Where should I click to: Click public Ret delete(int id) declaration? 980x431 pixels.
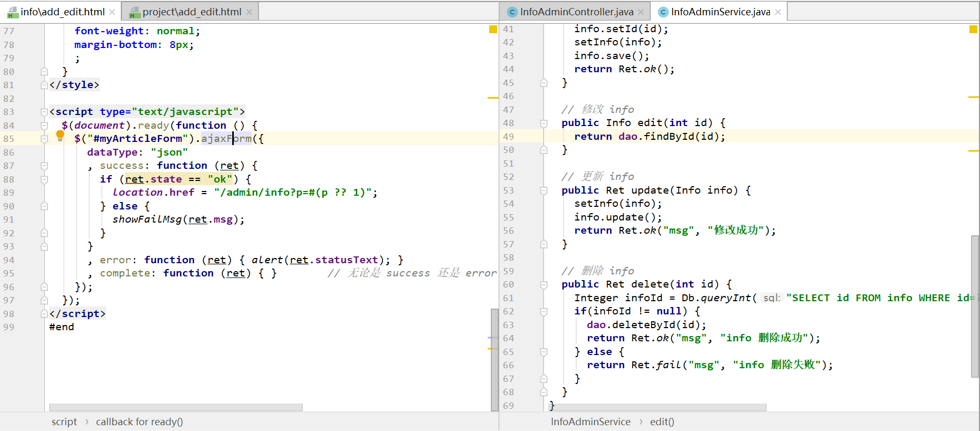click(646, 284)
